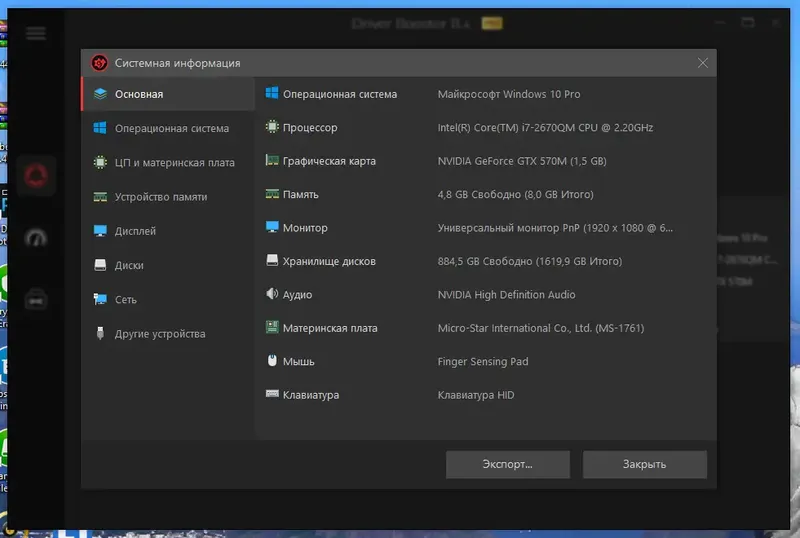Click the Мышь row label
Image resolution: width=800 pixels, height=538 pixels.
(298, 361)
